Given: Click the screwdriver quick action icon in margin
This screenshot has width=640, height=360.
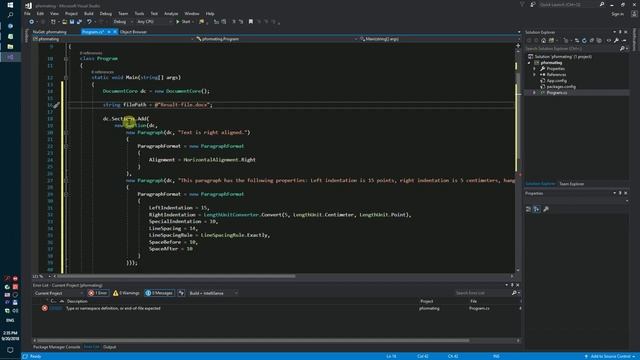Looking at the screenshot, I should [56, 105].
